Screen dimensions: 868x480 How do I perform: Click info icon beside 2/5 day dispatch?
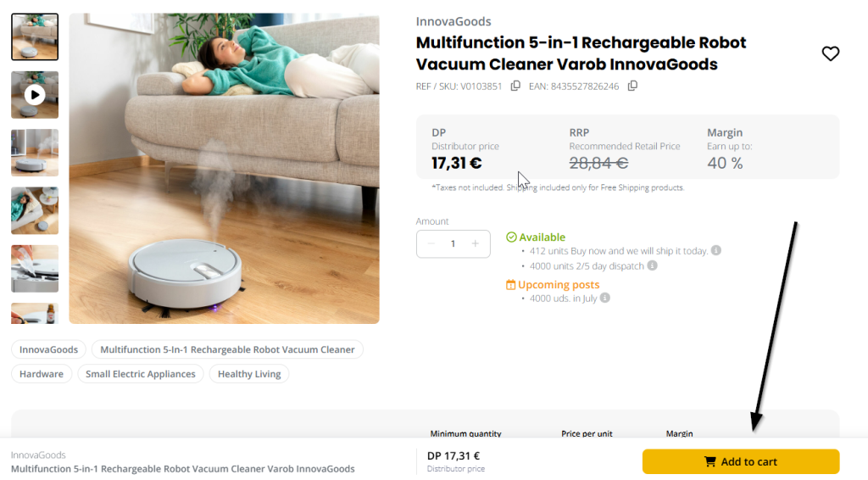click(653, 265)
